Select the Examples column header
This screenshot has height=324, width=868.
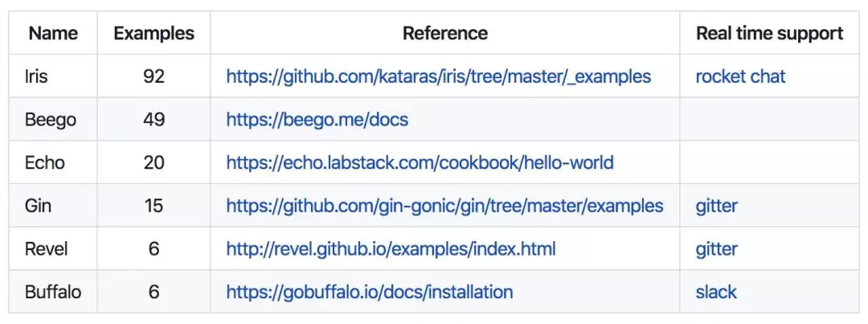point(154,33)
